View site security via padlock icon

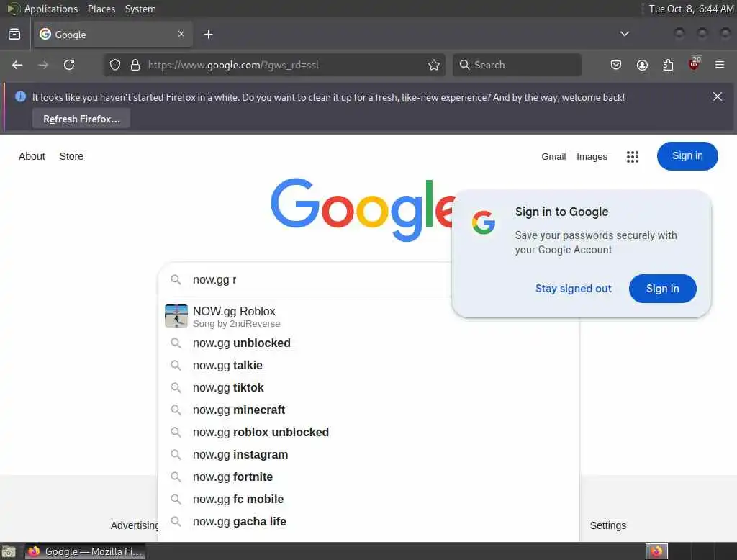(135, 65)
